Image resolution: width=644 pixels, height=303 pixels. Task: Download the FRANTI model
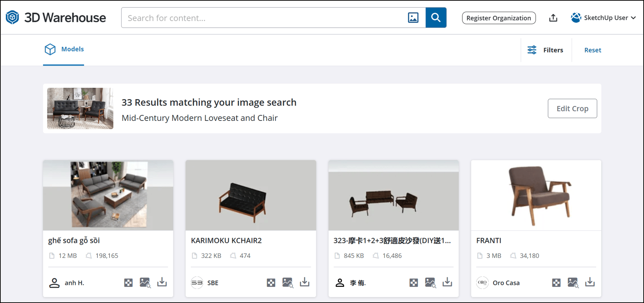pyautogui.click(x=590, y=282)
